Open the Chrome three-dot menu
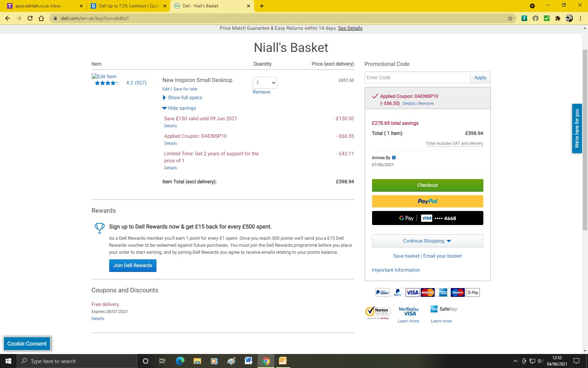The image size is (588, 368). click(x=580, y=18)
